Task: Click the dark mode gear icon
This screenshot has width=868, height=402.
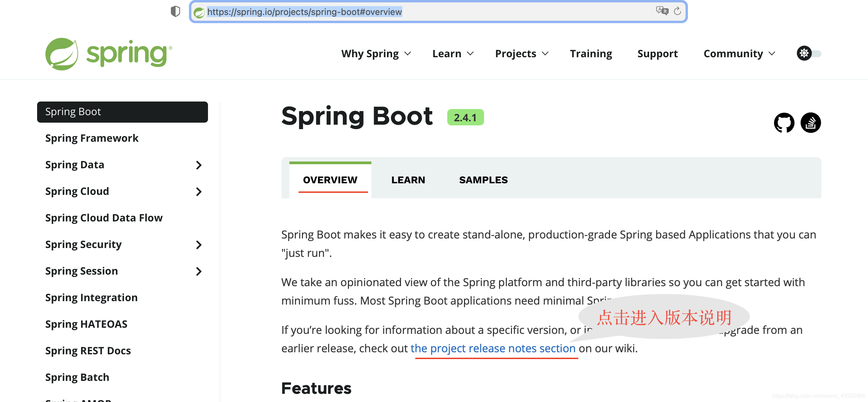Action: point(804,53)
